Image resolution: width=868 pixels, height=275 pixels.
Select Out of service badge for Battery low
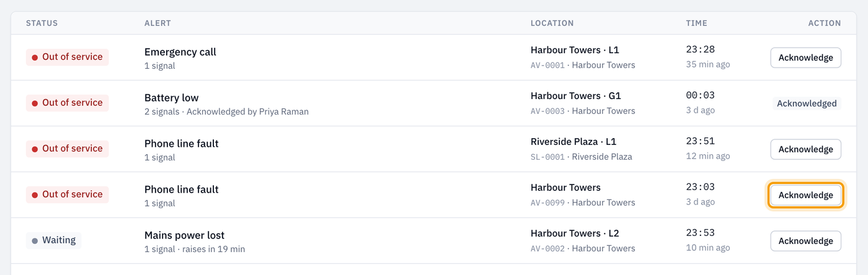[67, 103]
